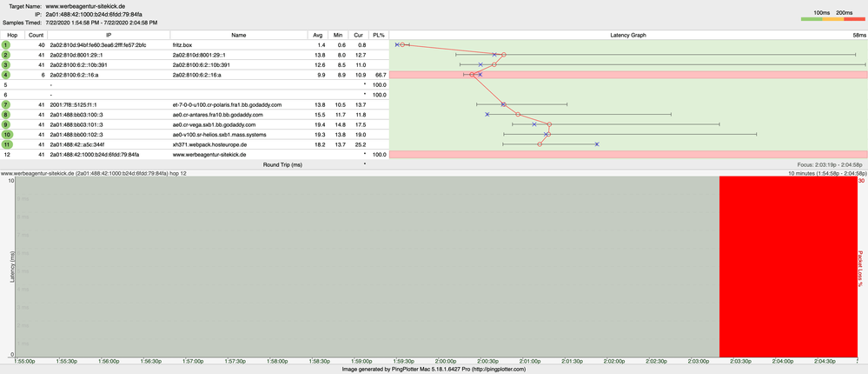This screenshot has height=374, width=868.
Task: Select the xh371.webpack.hosteurope.de hop name
Action: click(x=209, y=144)
